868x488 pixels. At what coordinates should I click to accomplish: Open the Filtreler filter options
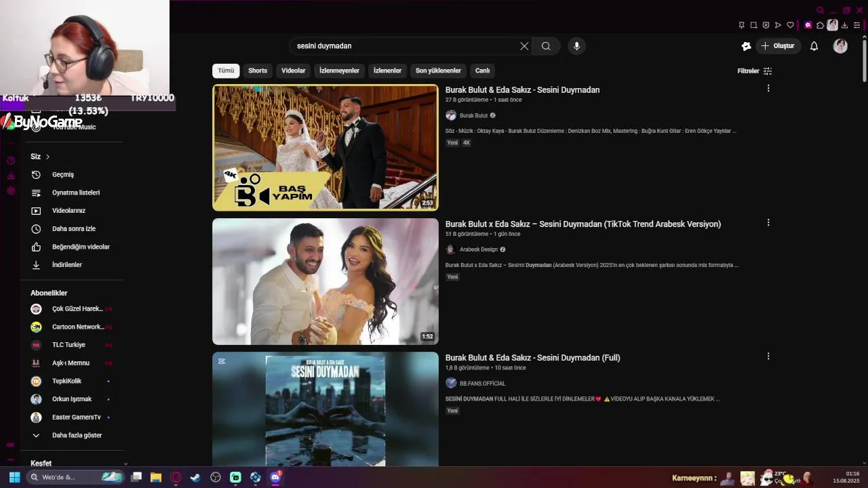(x=755, y=70)
